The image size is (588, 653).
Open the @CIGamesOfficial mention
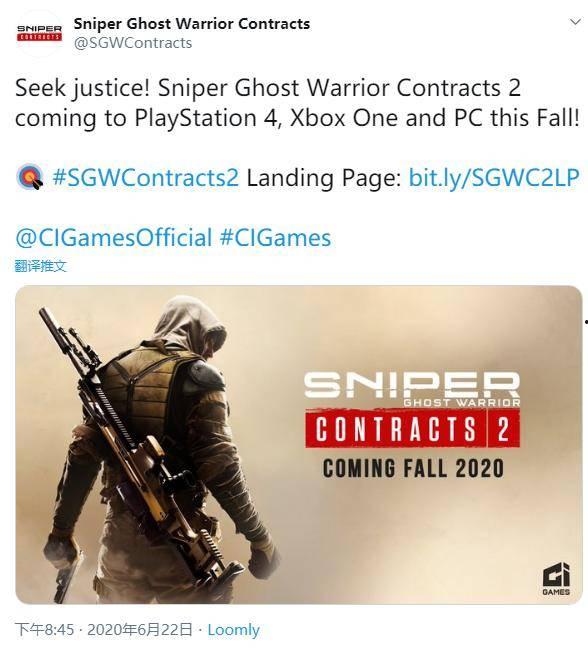click(114, 237)
